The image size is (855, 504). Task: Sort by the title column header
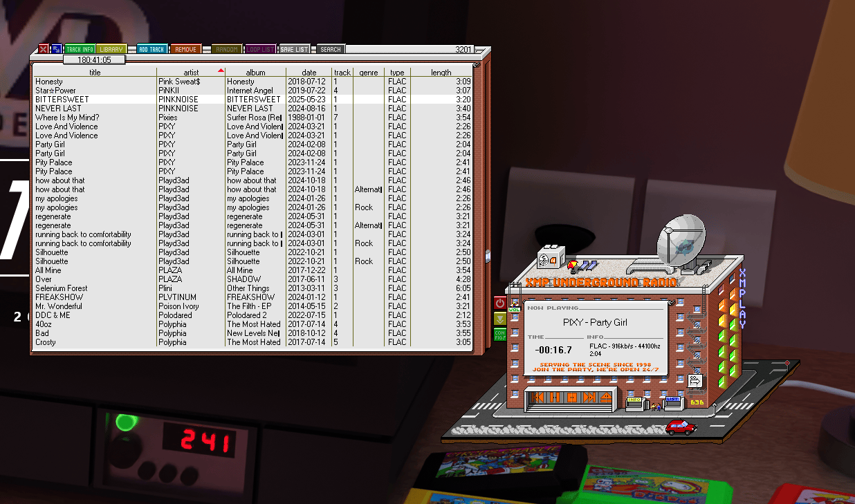coord(95,72)
